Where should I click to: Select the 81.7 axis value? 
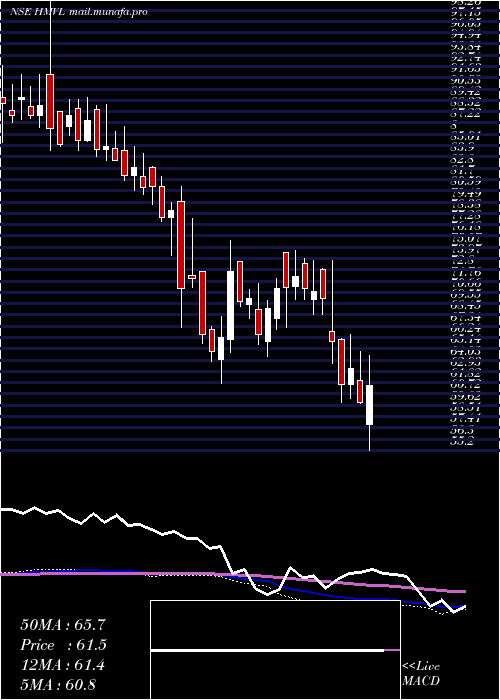pos(462,171)
